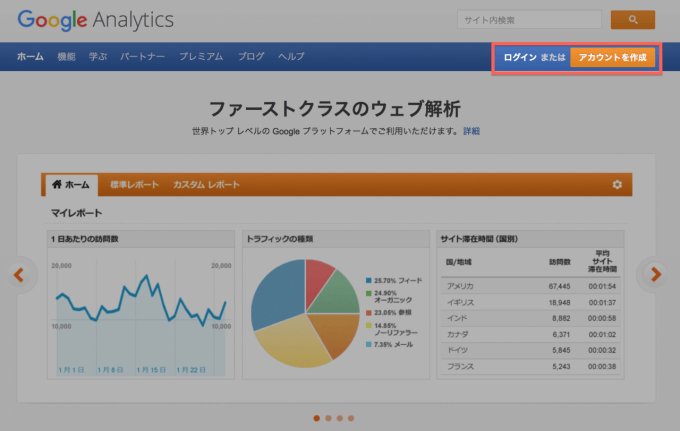Open the プレミアム menu item
680x431 pixels.
tap(201, 56)
